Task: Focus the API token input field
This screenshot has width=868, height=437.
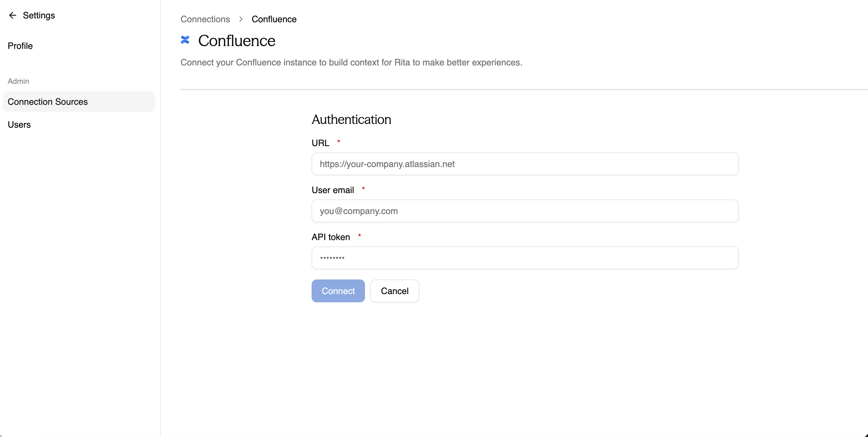Action: coord(525,258)
